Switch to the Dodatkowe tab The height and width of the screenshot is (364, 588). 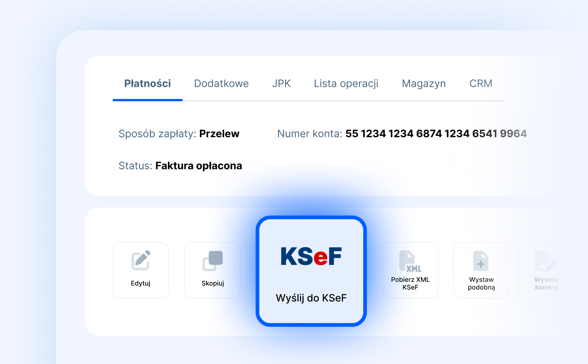point(221,84)
